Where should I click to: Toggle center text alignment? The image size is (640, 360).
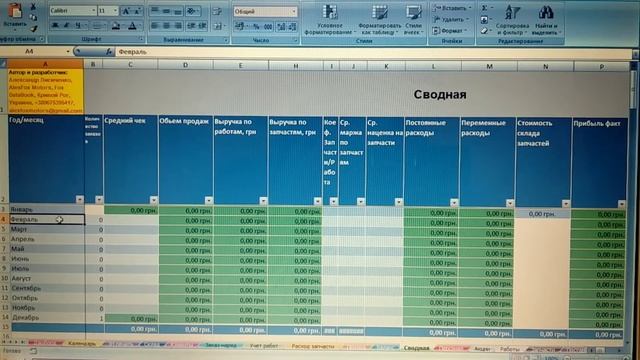tap(167, 26)
